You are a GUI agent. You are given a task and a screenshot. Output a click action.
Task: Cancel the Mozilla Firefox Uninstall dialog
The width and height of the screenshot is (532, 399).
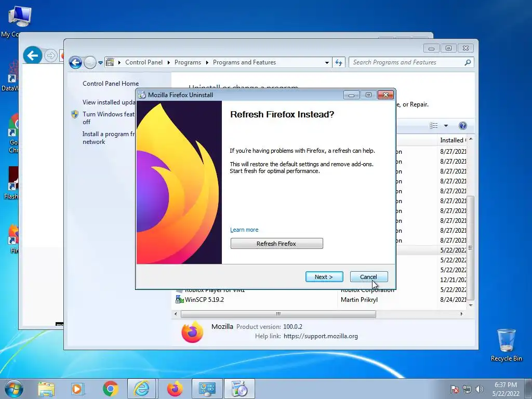pyautogui.click(x=368, y=276)
